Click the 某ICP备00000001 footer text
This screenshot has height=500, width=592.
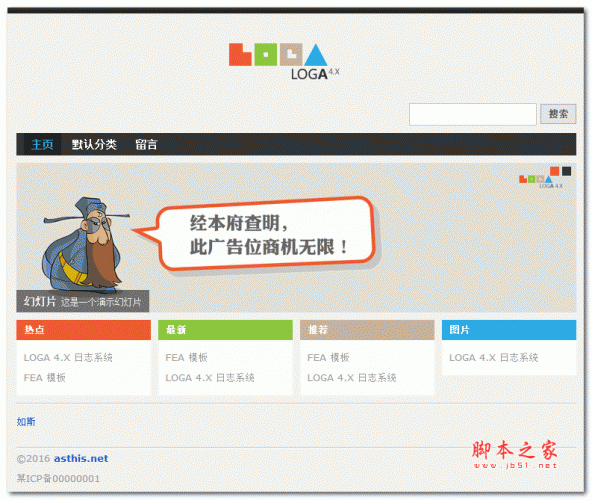pyautogui.click(x=58, y=478)
